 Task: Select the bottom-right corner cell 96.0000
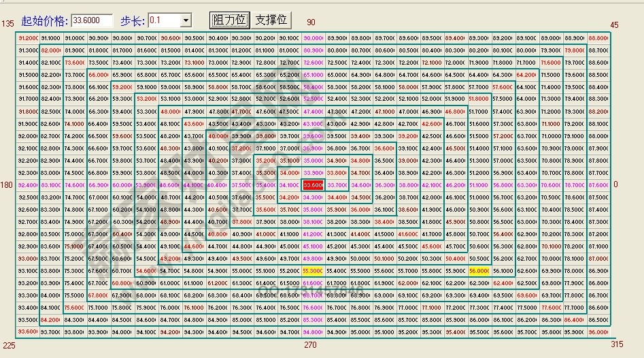coord(598,331)
